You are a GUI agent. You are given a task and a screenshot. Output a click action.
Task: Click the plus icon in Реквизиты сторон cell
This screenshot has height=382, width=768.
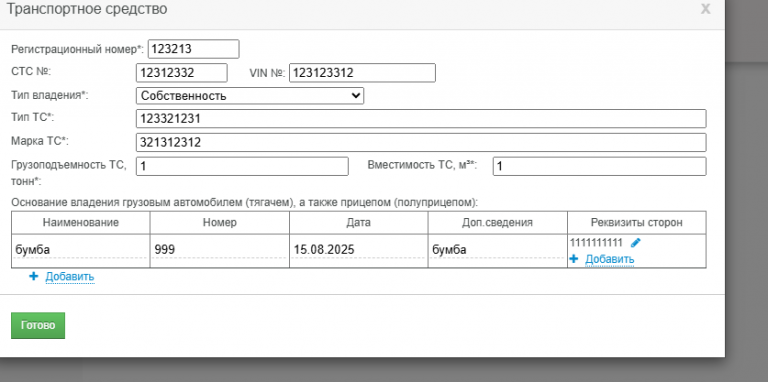tap(574, 259)
